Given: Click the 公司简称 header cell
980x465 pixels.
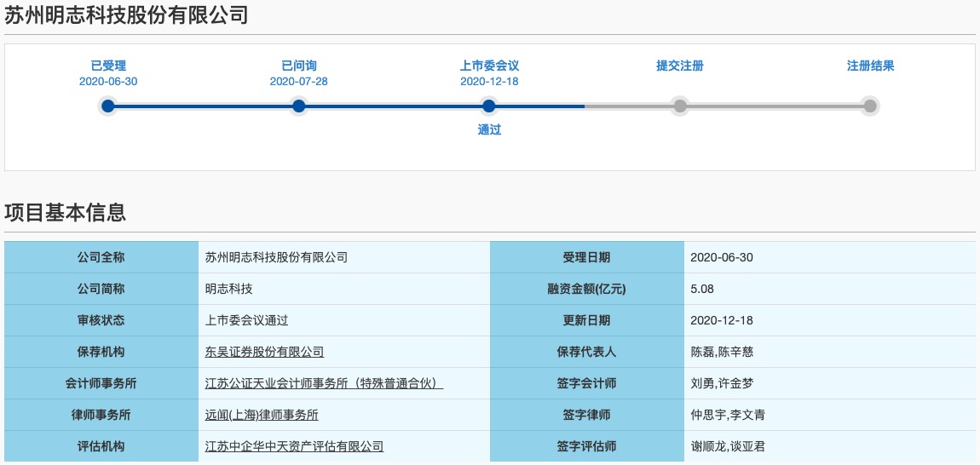Looking at the screenshot, I should [101, 289].
